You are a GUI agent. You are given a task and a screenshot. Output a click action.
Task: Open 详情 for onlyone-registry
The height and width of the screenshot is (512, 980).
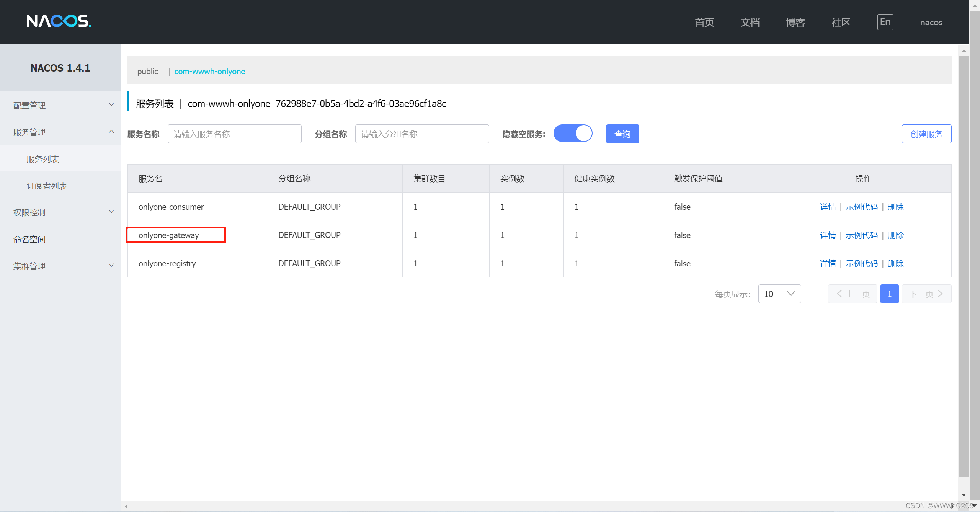click(x=828, y=264)
